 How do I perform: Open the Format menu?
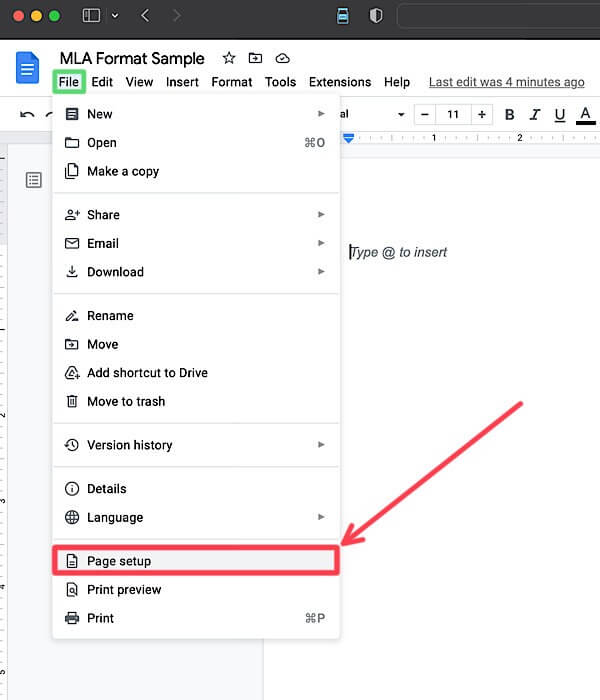pos(232,82)
